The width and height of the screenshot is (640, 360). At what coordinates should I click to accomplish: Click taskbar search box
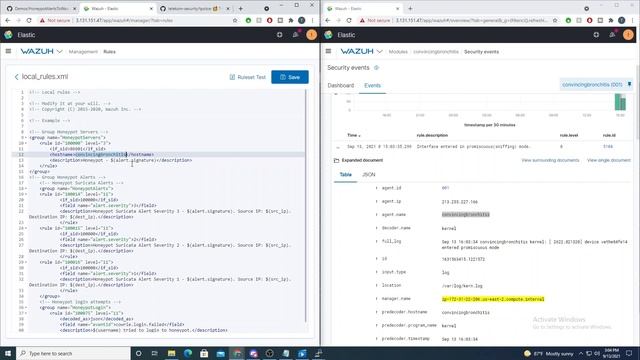click(x=73, y=353)
